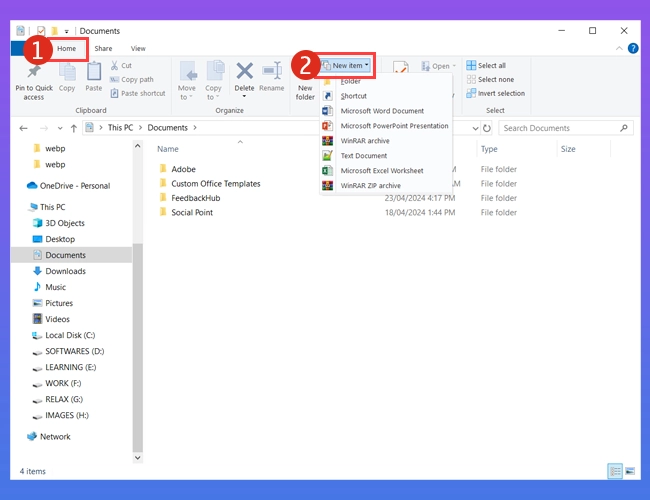Choose Text Document from New item menu
Screen dimensions: 650x500
[363, 156]
